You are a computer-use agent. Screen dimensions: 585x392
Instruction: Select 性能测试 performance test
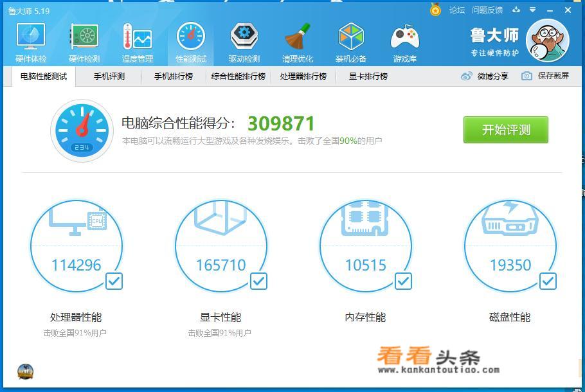point(191,42)
